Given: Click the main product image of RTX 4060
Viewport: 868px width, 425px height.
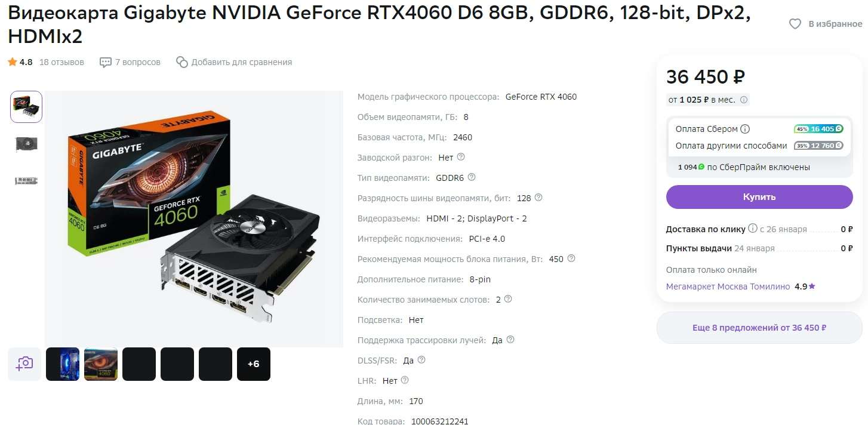Looking at the screenshot, I should [x=194, y=219].
